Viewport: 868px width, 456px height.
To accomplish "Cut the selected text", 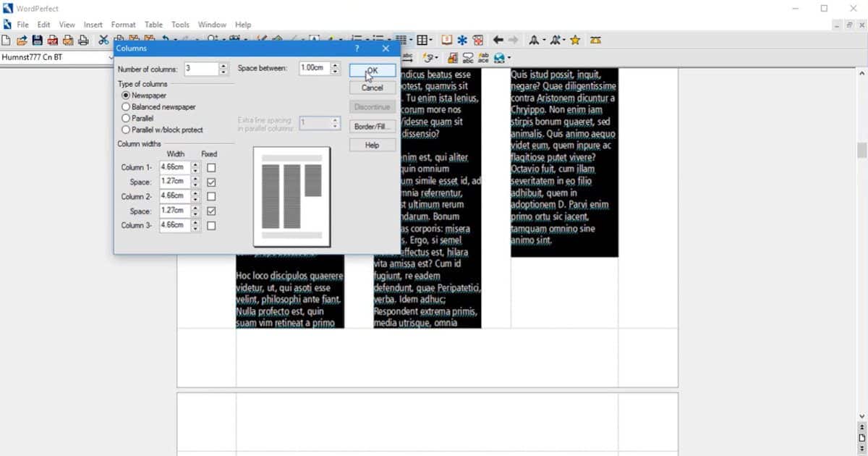I will click(x=103, y=40).
